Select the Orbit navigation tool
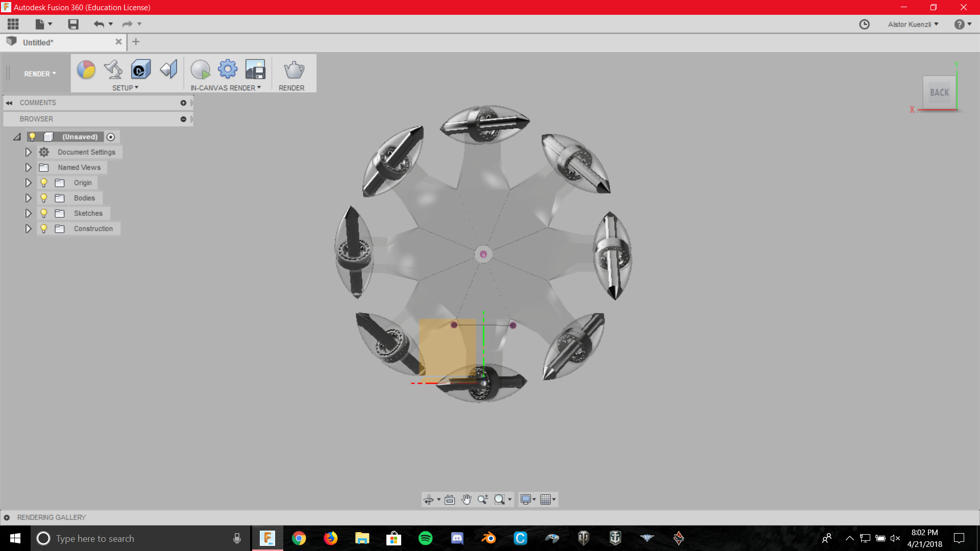Viewport: 980px width, 551px height. [429, 499]
